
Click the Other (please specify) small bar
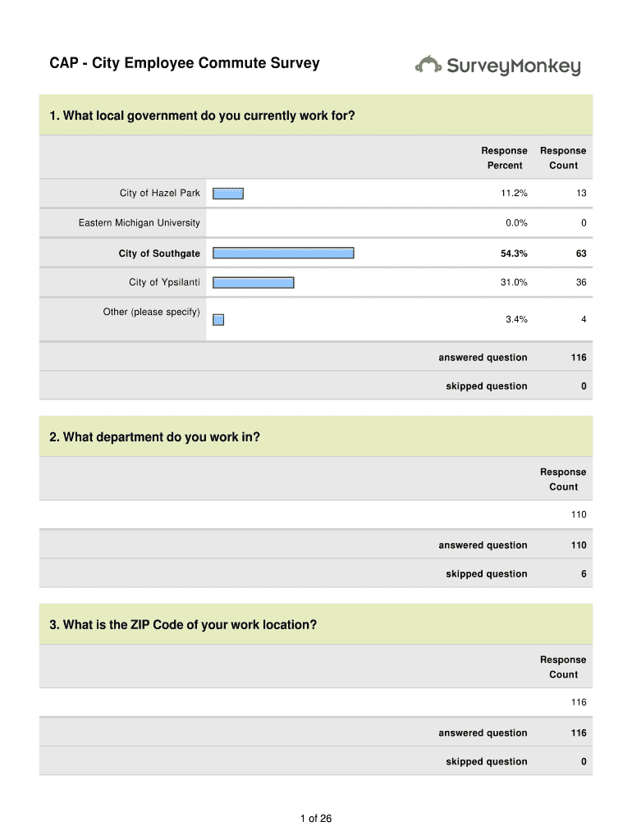click(x=218, y=319)
